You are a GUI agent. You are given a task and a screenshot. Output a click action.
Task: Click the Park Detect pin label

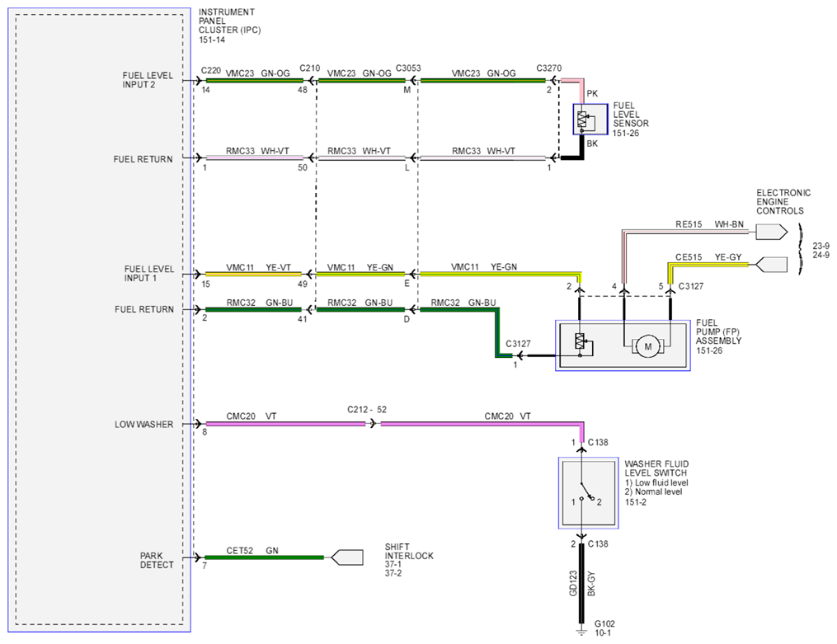point(157,560)
